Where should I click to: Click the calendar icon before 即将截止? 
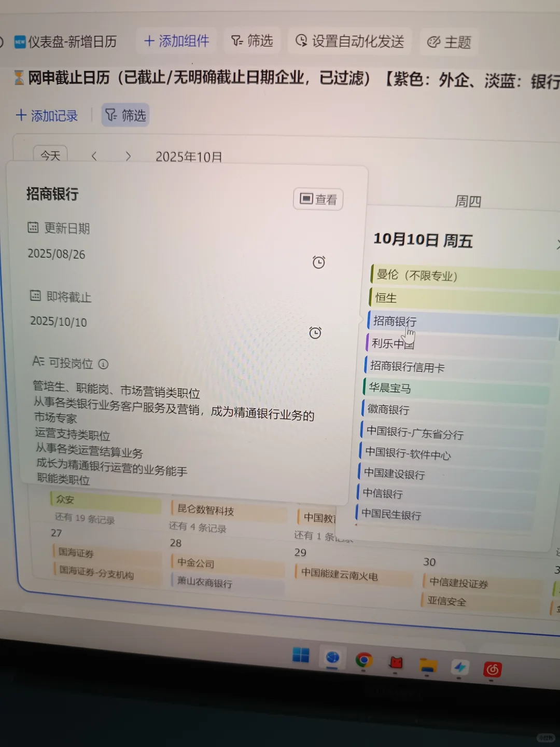click(35, 296)
